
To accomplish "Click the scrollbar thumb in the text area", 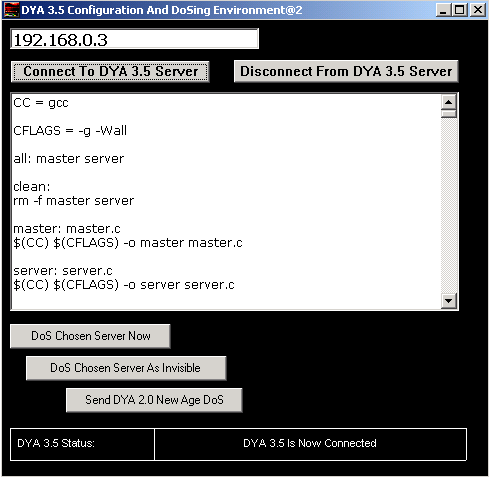I will point(449,114).
